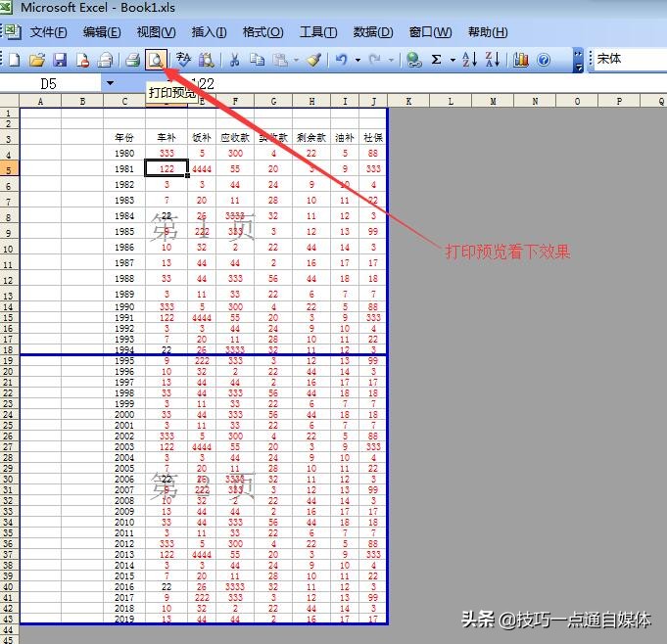This screenshot has height=644, width=667.
Task: Sort descending Z to A
Action: [x=493, y=60]
